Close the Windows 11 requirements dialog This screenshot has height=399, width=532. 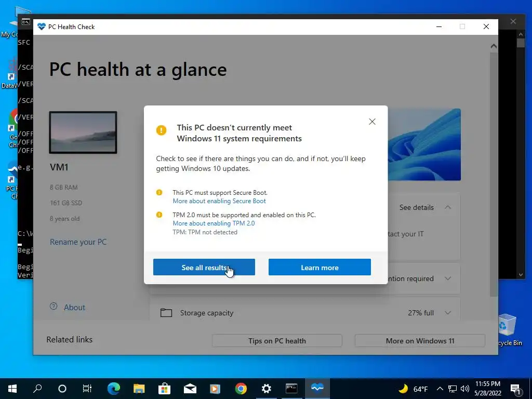click(372, 122)
